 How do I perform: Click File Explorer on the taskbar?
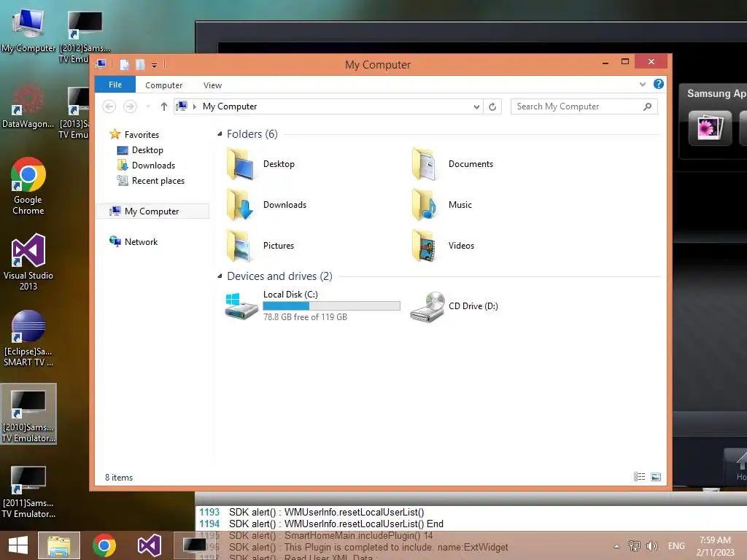click(59, 545)
